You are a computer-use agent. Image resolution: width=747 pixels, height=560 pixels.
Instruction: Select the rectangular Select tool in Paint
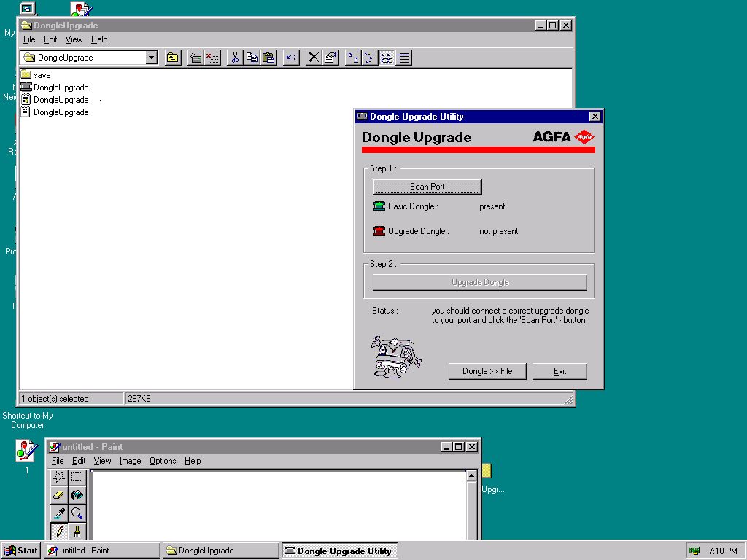[x=77, y=477]
